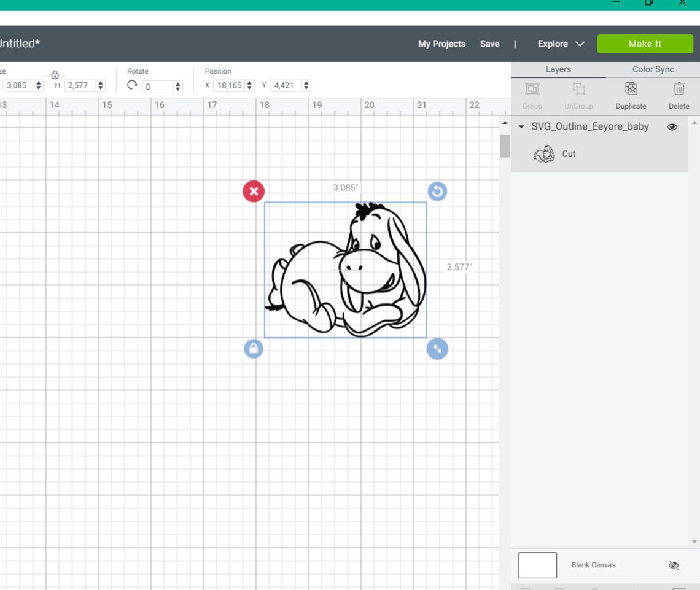Click the 2.577" height dimension label
The height and width of the screenshot is (590, 700).
click(x=459, y=267)
